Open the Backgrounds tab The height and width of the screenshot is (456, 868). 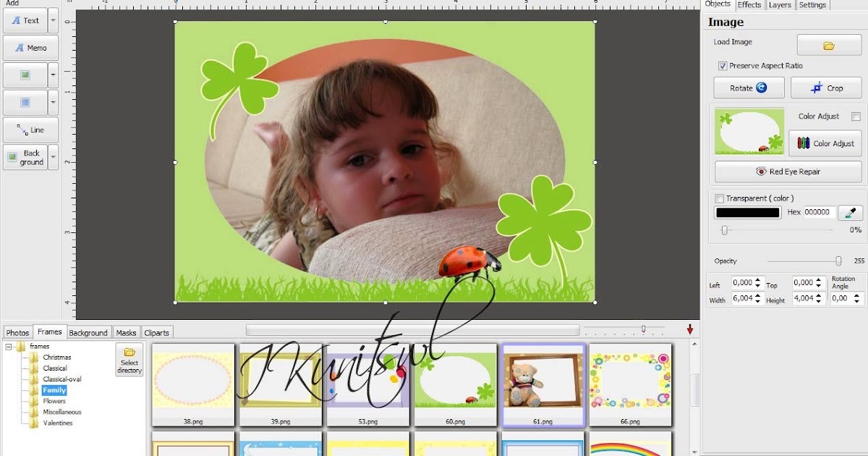(88, 332)
